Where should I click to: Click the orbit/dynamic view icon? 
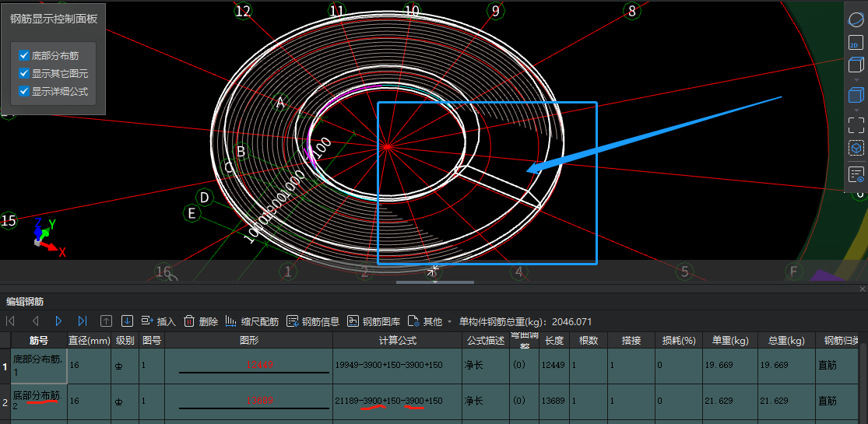pos(856,19)
